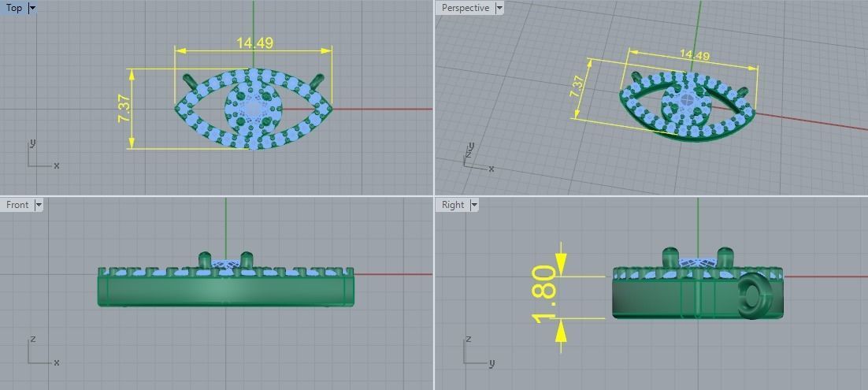The height and width of the screenshot is (390, 868).
Task: Open the Perspective viewport dropdown arrow
Action: (499, 8)
